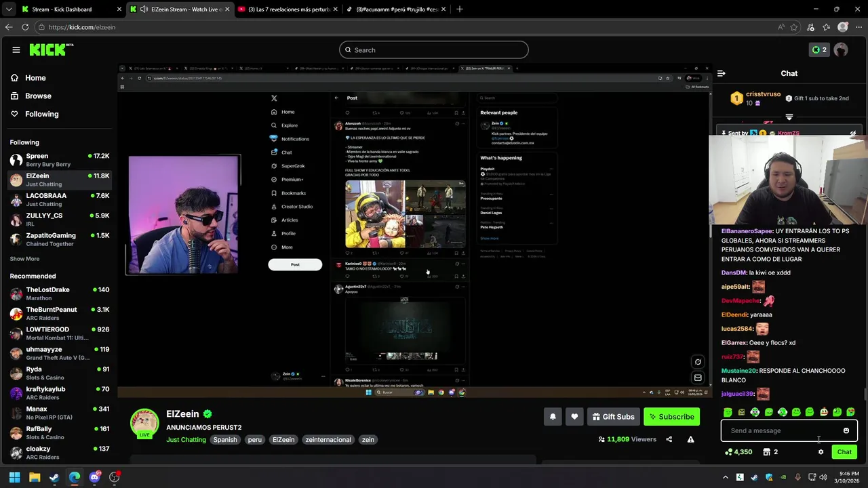Switch to the TikTok trujillo tab
The image size is (868, 488).
[397, 9]
